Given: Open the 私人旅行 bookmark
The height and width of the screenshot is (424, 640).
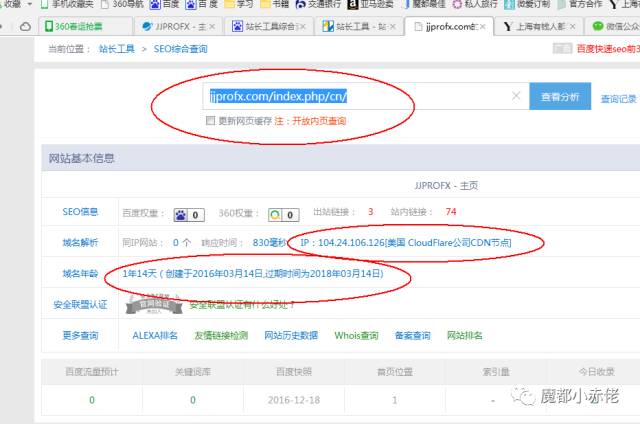Looking at the screenshot, I should point(476,4).
